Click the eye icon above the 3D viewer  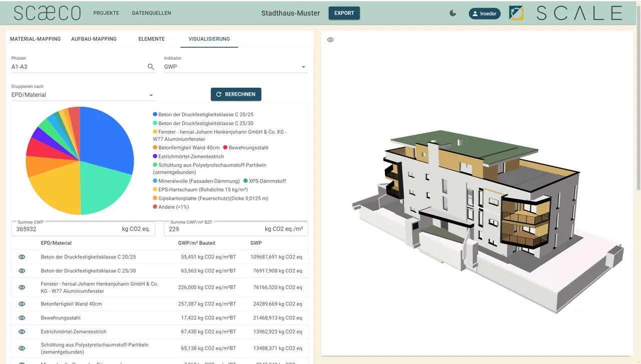pyautogui.click(x=330, y=40)
